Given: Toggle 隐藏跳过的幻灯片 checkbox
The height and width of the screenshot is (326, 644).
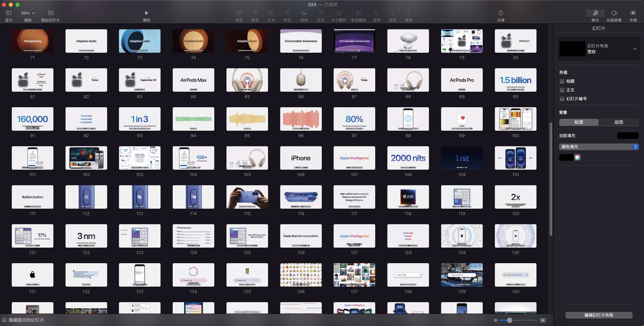Looking at the screenshot, I should click(4, 320).
